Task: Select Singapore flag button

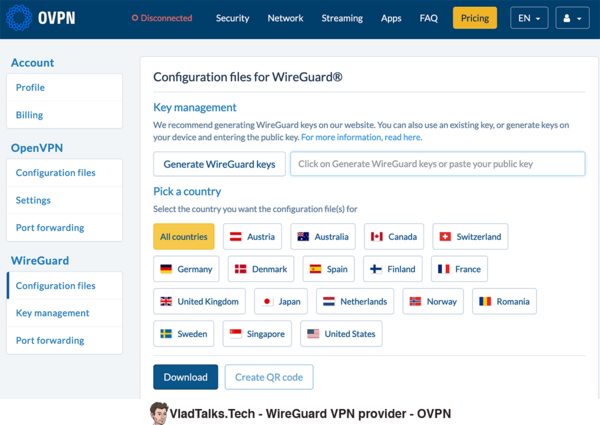Action: [x=257, y=334]
